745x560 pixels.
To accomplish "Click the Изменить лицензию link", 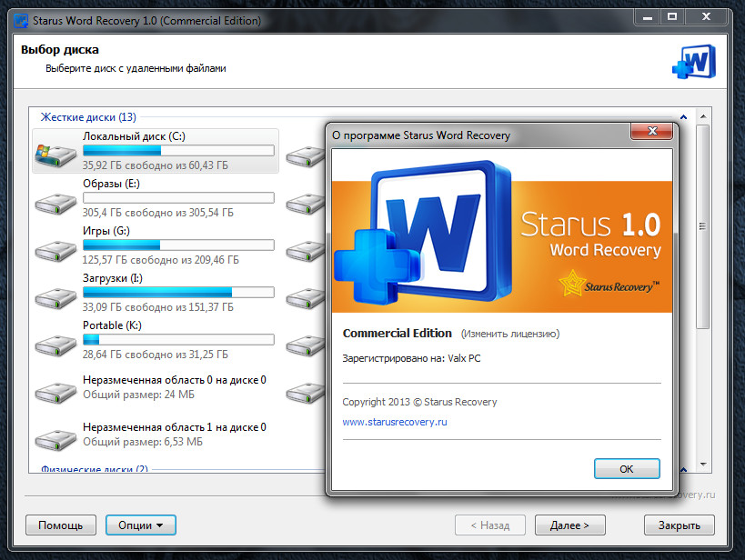I will point(509,334).
